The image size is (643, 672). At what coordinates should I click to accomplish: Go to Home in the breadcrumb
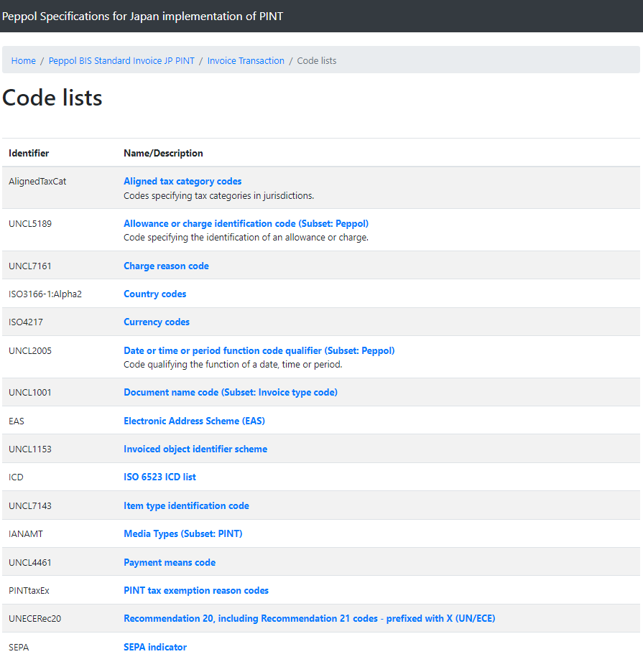[23, 61]
